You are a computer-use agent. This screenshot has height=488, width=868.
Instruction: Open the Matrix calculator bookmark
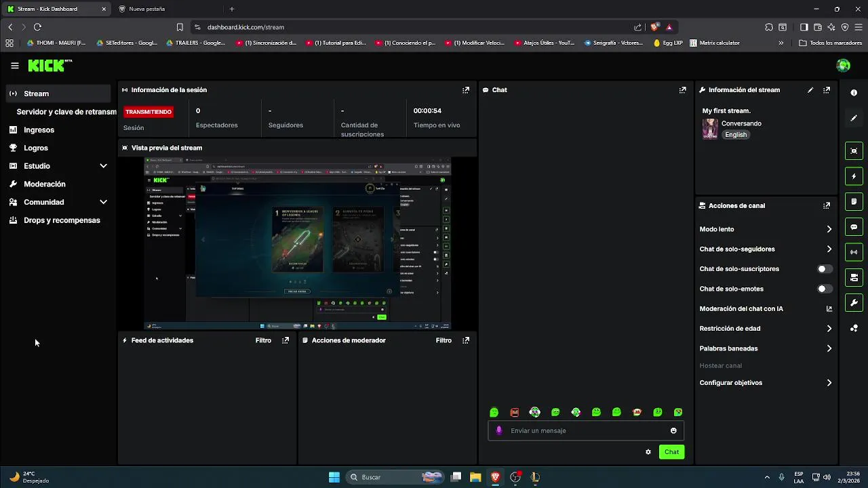point(714,43)
